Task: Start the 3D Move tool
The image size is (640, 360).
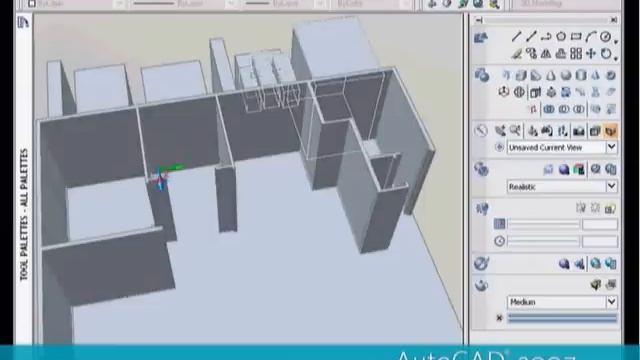Action: tap(504, 92)
